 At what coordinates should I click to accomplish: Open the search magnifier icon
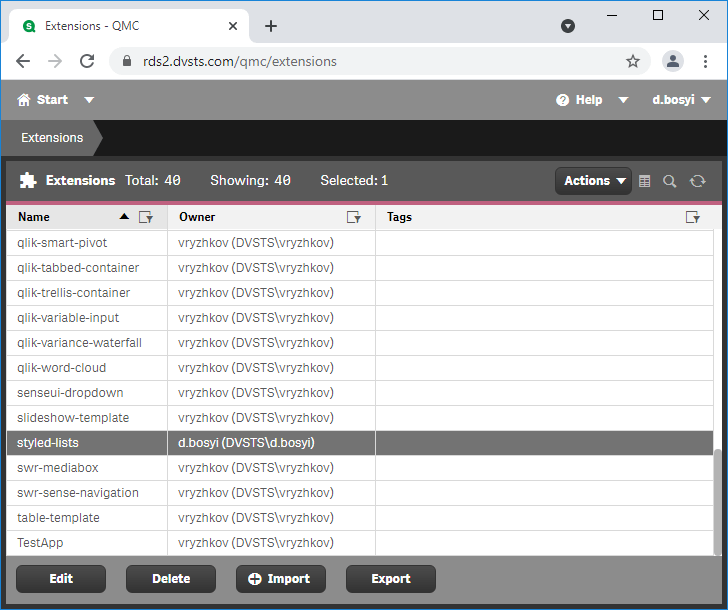(x=670, y=181)
